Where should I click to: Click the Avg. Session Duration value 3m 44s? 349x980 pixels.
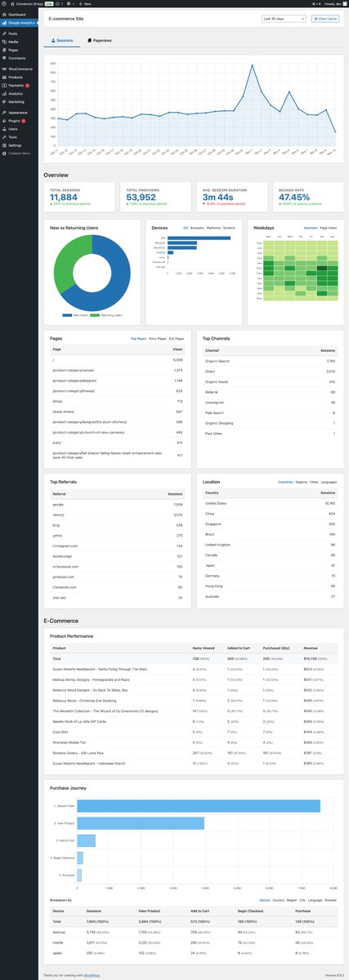tap(217, 197)
